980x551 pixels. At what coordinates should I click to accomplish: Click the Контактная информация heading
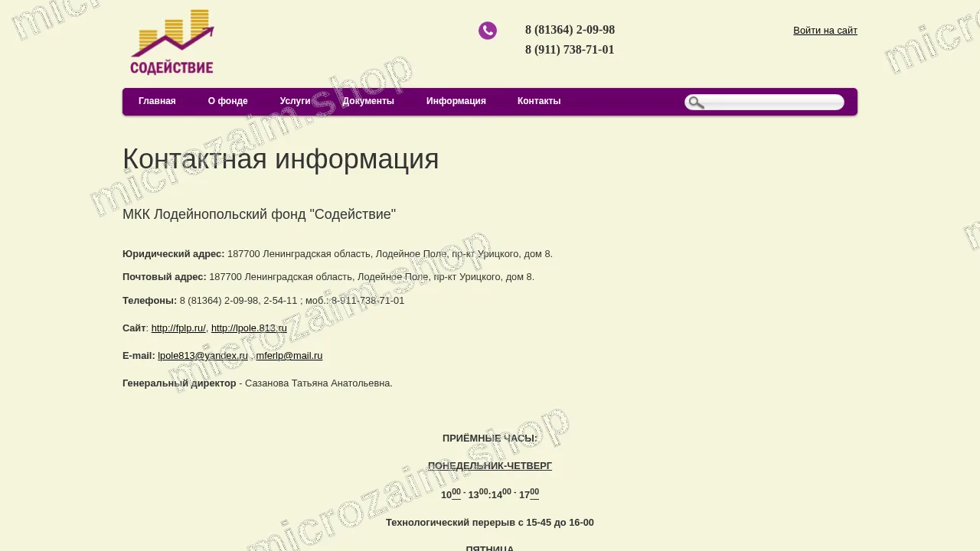pos(281,159)
